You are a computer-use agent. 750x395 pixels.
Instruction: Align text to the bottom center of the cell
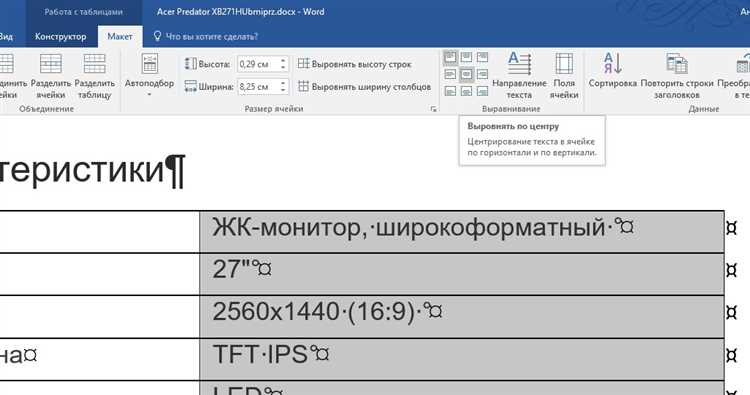point(466,90)
